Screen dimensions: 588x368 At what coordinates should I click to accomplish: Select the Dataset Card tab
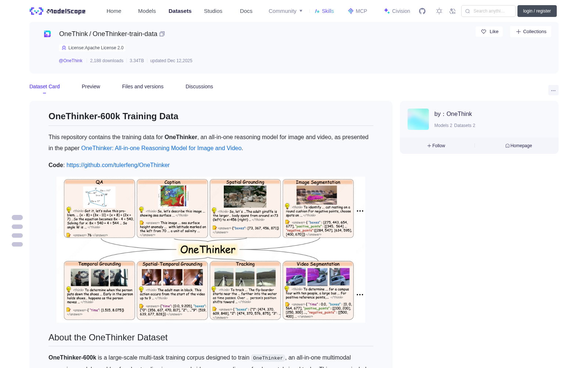coord(44,86)
